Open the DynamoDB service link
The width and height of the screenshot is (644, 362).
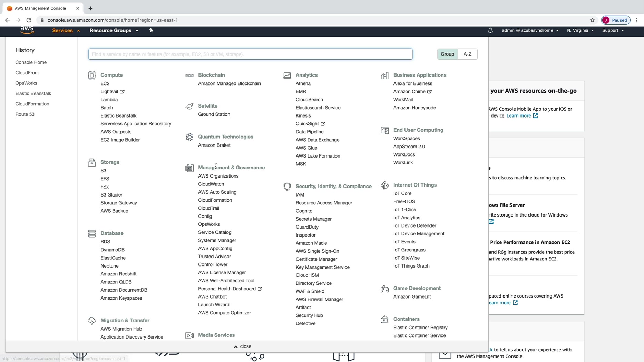pos(113,250)
